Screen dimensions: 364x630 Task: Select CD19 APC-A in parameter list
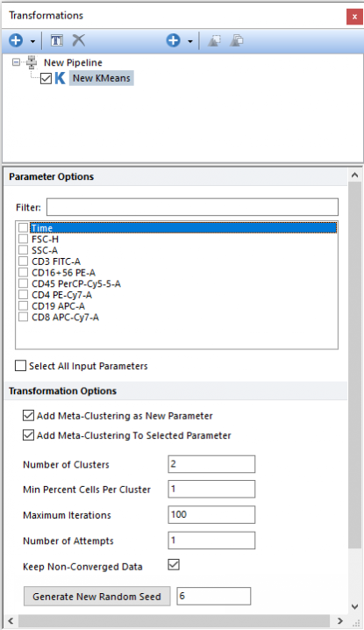click(58, 306)
